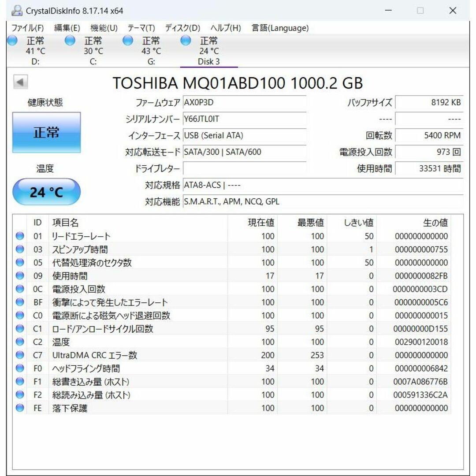Click raw value 000591336C2A
This screenshot has height=476, width=476.
(420, 395)
